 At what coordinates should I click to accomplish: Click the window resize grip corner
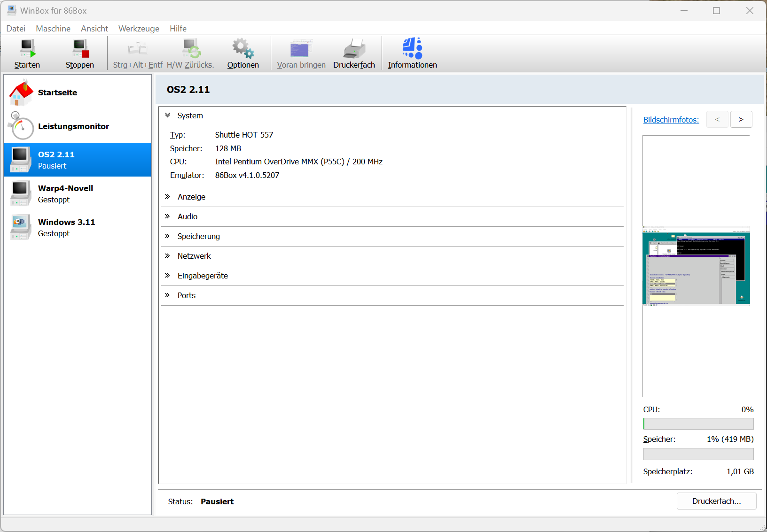coord(763,528)
